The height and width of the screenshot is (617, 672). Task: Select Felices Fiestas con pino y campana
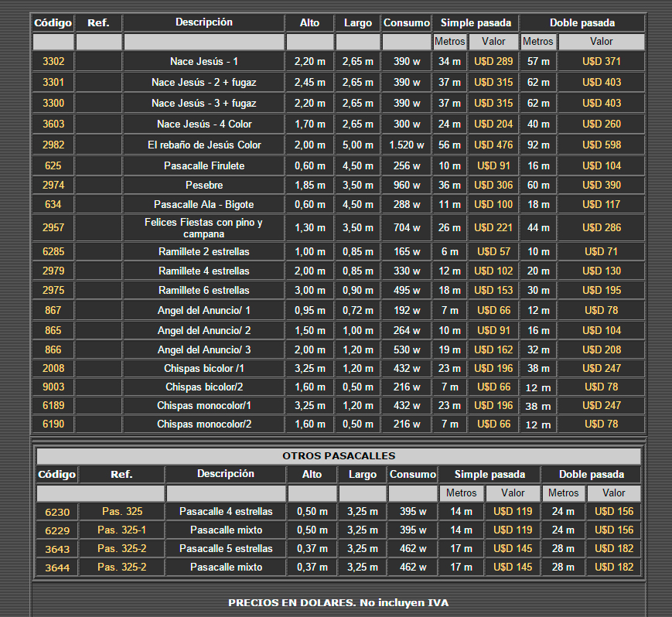[203, 228]
